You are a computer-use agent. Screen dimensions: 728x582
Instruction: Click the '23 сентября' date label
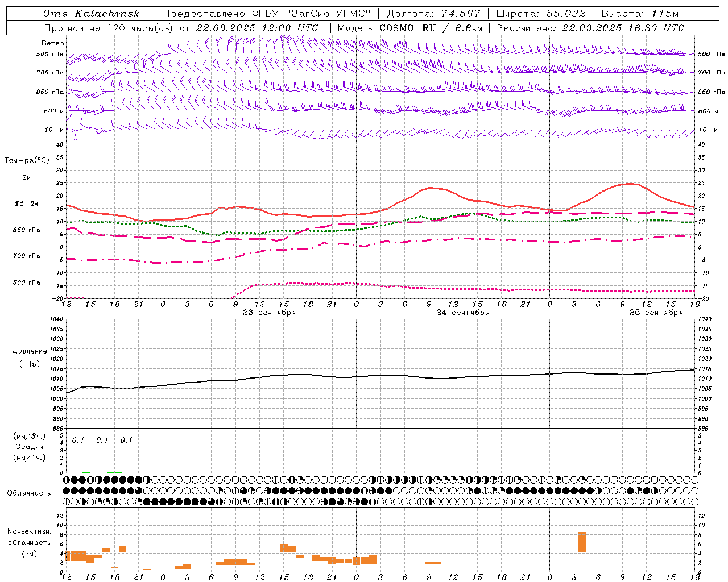pos(270,313)
